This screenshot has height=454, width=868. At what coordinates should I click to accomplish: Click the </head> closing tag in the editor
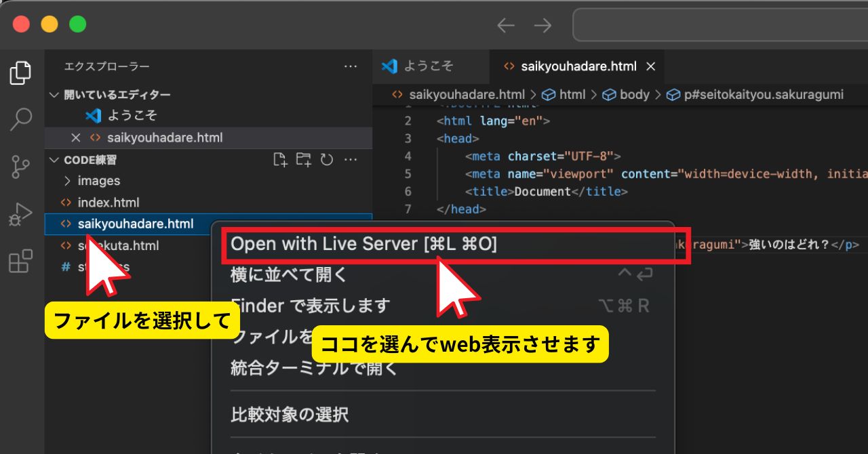click(461, 209)
